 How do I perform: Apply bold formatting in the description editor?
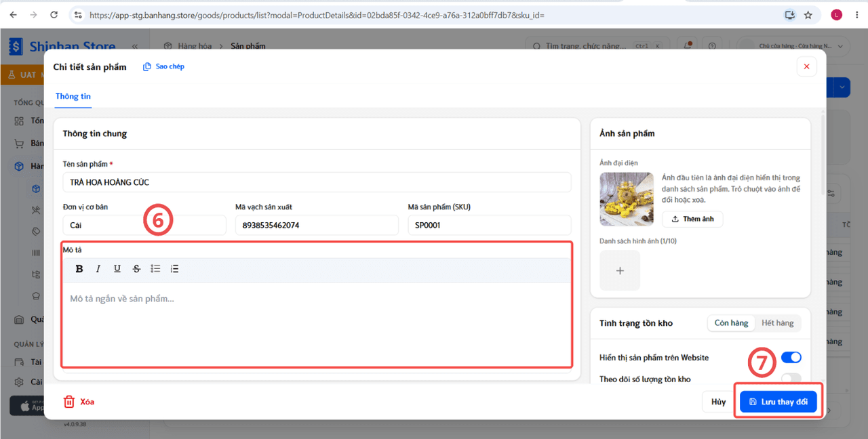point(79,269)
